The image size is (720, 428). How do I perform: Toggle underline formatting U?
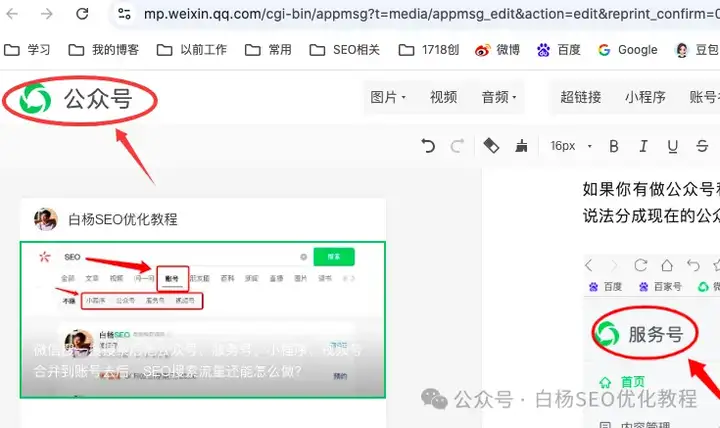(x=673, y=146)
